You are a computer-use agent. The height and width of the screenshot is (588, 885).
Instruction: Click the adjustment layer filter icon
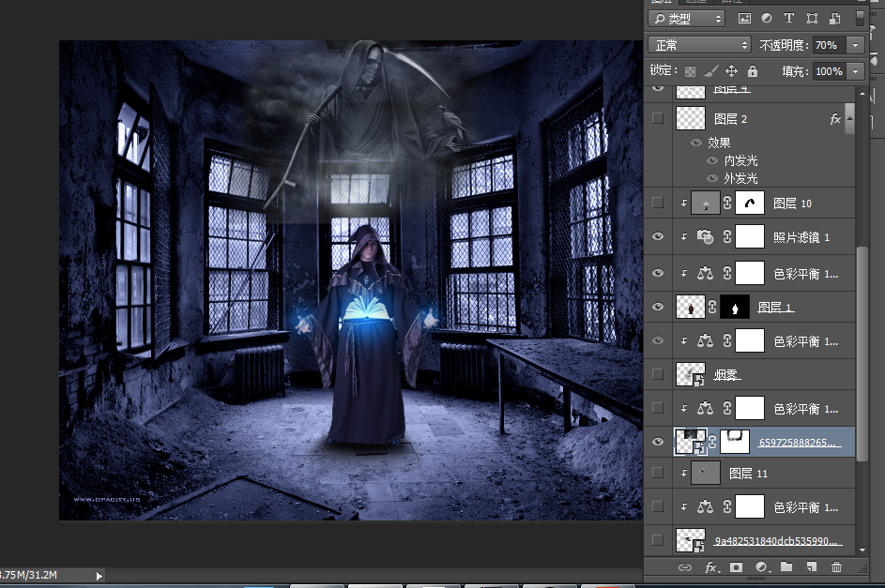767,19
